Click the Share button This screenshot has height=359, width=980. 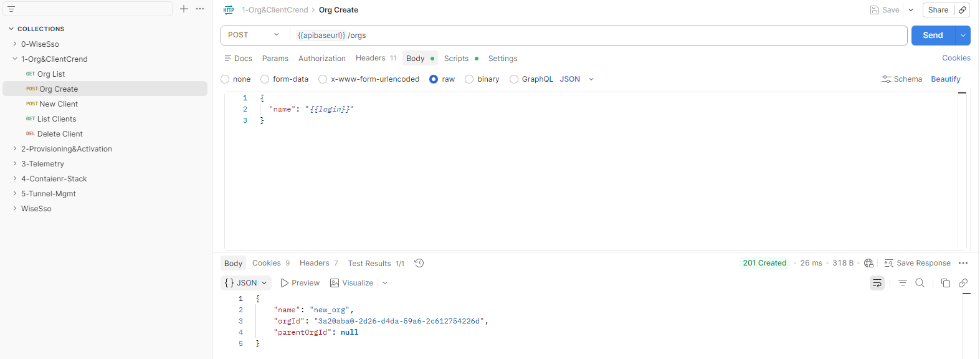pos(938,10)
